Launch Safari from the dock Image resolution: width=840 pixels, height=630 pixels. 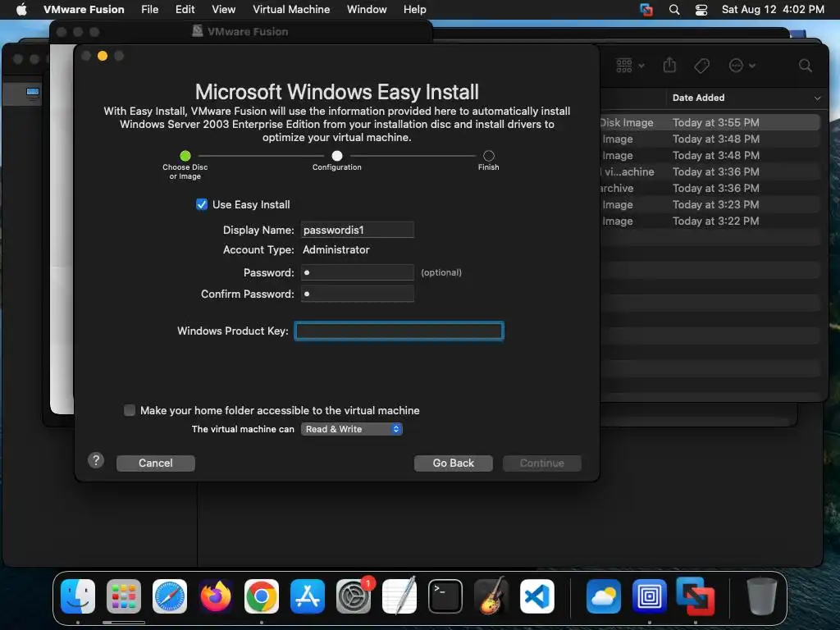coord(170,596)
